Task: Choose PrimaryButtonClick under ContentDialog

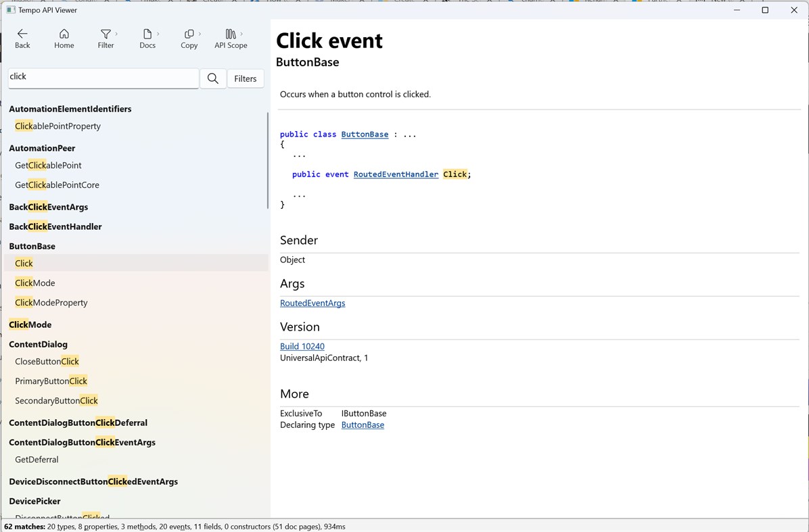Action: pos(51,381)
